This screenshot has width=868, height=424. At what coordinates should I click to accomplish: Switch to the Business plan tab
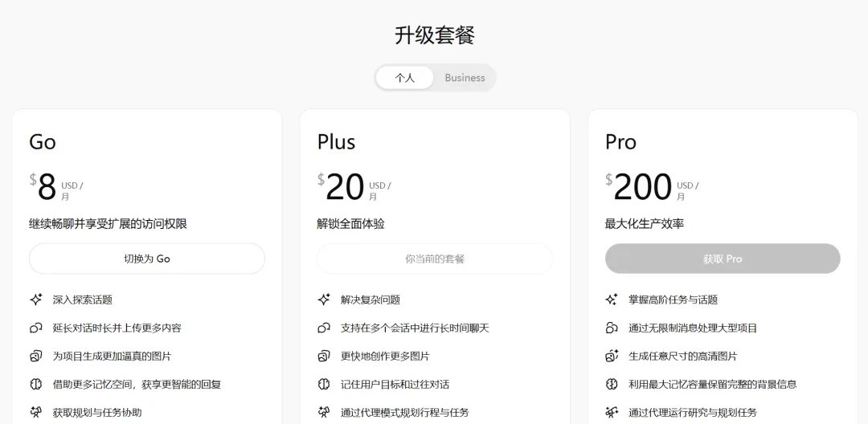[x=465, y=78]
